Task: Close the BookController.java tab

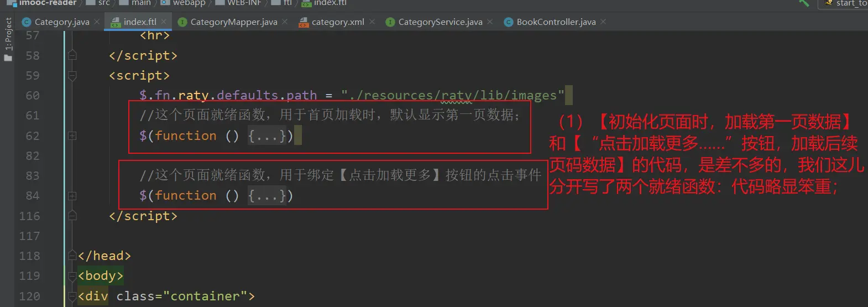Action: (x=603, y=22)
